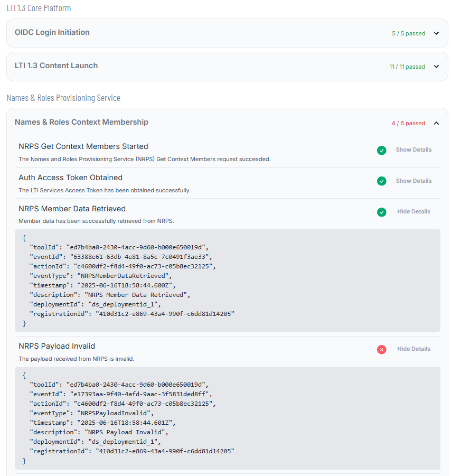Screen dimensions: 451x476
Task: Click check icon beside Auth Access Token Obtained
Action: 381,181
